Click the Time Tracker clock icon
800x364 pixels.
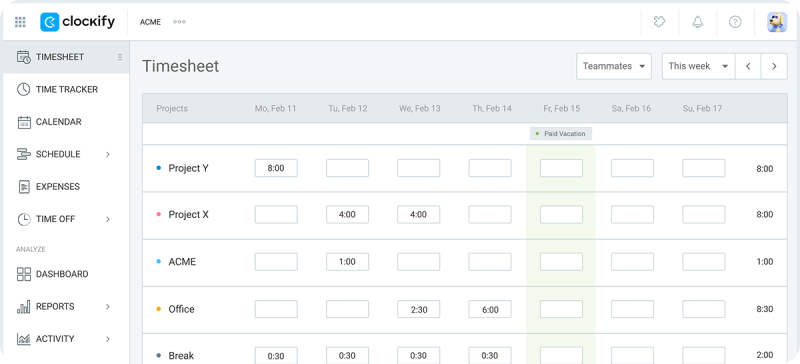click(x=23, y=89)
